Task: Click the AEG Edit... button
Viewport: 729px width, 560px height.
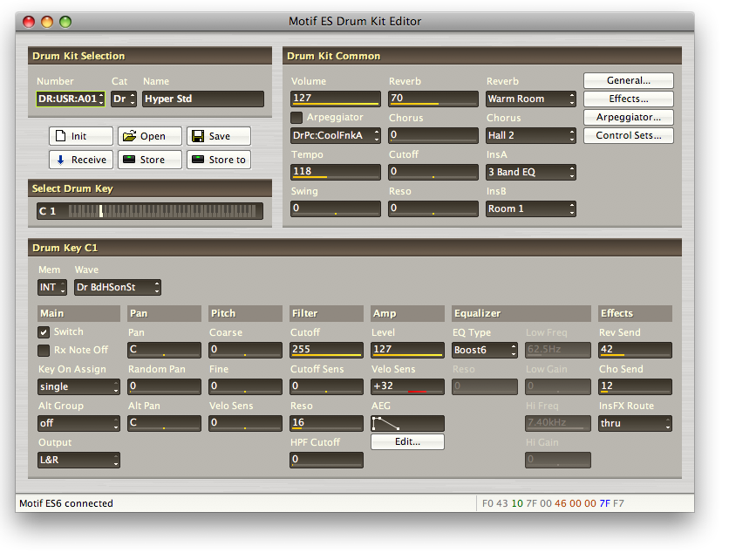Action: (x=407, y=442)
